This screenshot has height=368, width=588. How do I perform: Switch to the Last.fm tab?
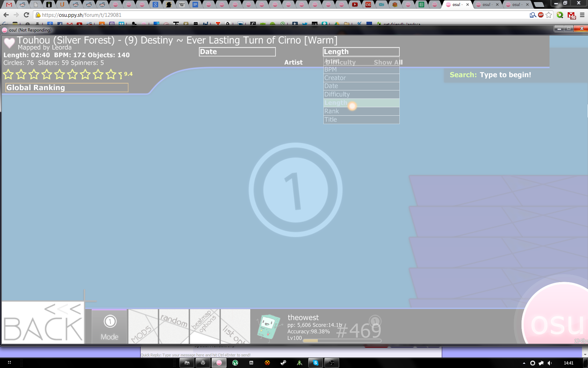(x=368, y=5)
